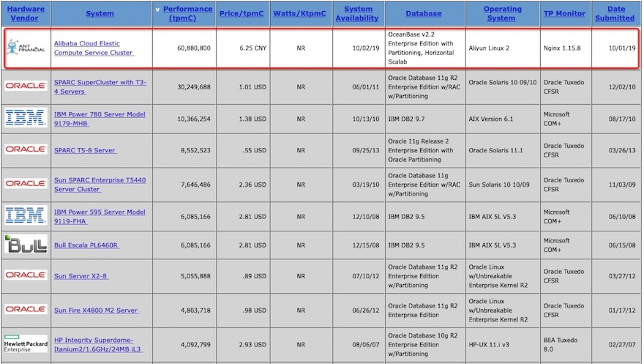Open Sun SPARC Enterprise T5440 Server Cluster
Screen dimensions: 644x364
[x=100, y=185]
